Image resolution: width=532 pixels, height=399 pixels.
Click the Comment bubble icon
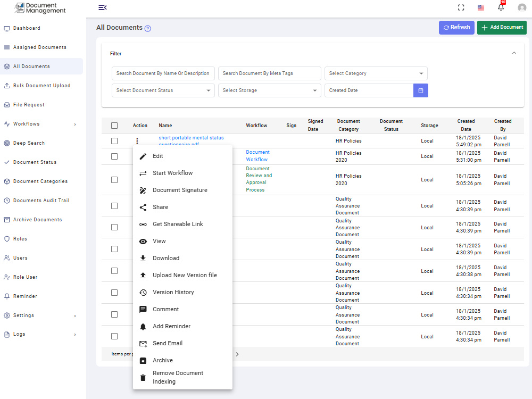pos(143,309)
